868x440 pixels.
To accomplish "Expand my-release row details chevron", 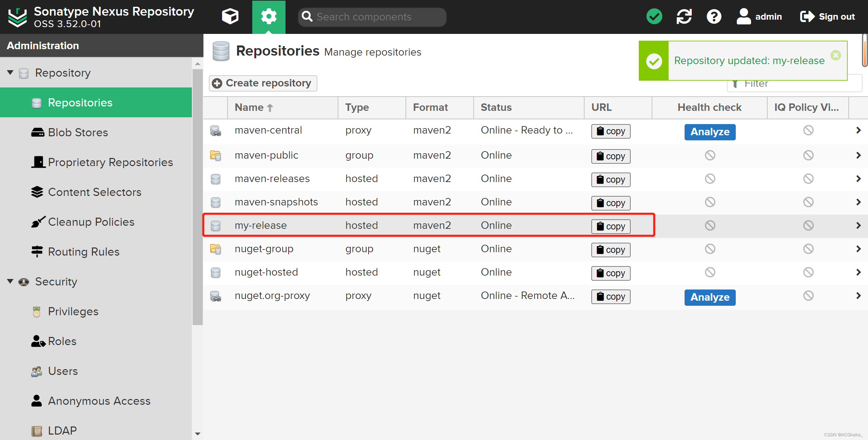I will pyautogui.click(x=858, y=225).
